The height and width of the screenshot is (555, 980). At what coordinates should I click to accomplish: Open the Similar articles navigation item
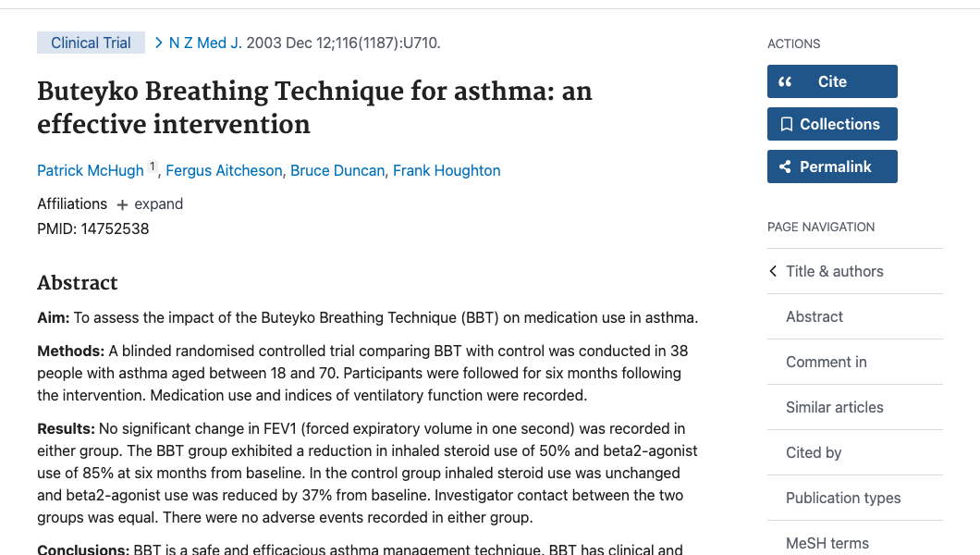(x=834, y=407)
